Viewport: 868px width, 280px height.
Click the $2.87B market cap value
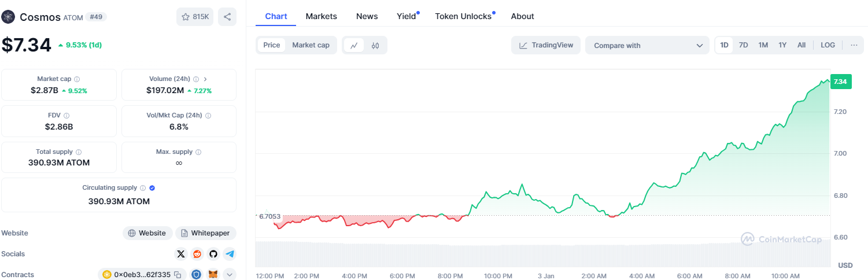(45, 90)
